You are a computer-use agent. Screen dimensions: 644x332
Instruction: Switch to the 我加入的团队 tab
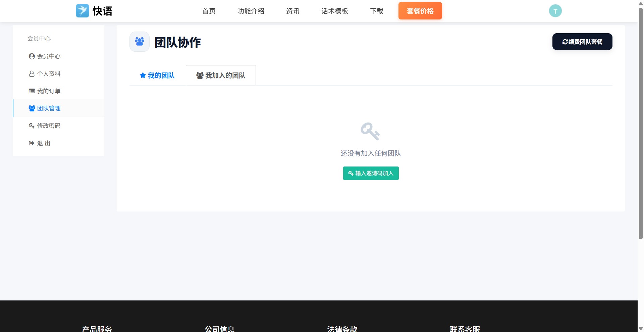[220, 75]
